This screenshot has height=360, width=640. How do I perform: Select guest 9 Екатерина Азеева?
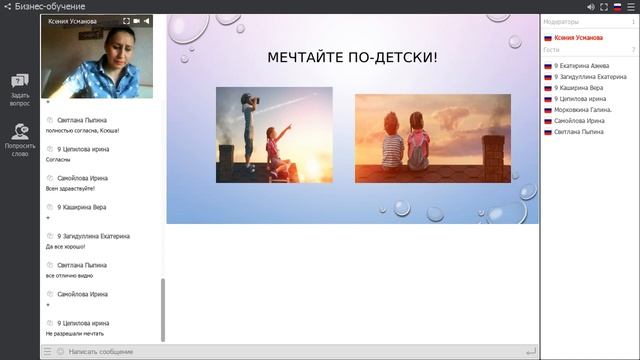pos(582,66)
